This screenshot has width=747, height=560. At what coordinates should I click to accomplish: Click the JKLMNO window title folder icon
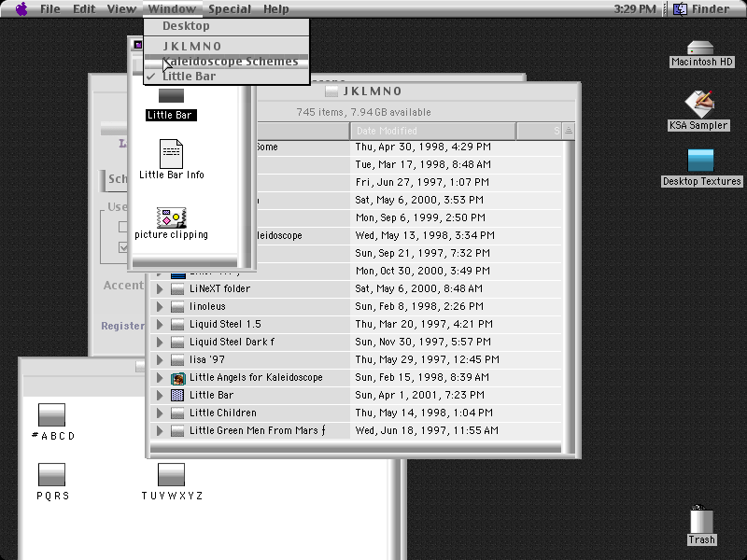(x=331, y=91)
